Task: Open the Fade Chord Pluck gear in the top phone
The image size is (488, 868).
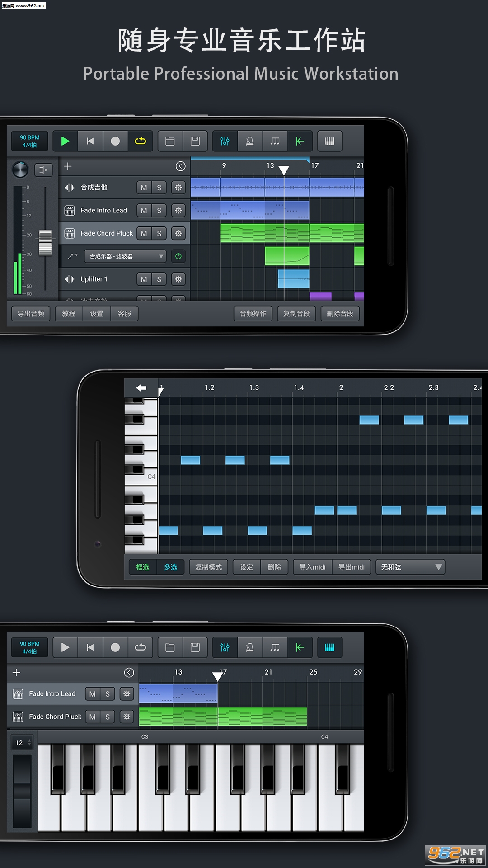Action: point(178,233)
